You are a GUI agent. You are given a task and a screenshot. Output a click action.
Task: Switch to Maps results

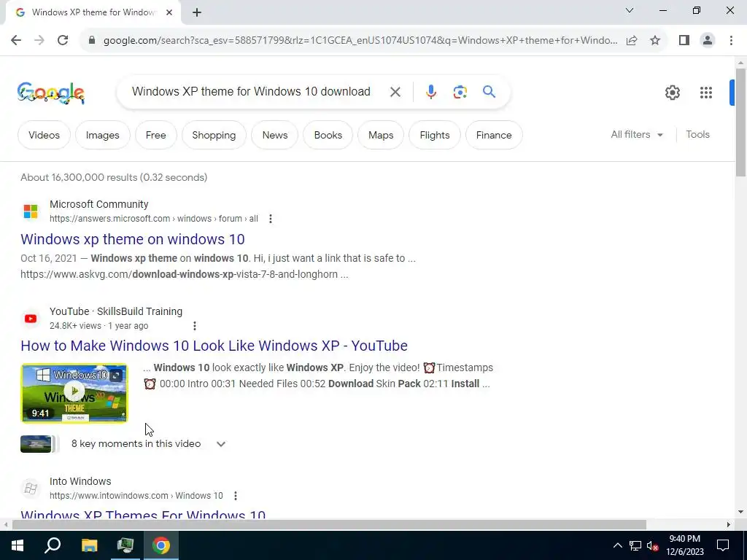[x=381, y=135]
